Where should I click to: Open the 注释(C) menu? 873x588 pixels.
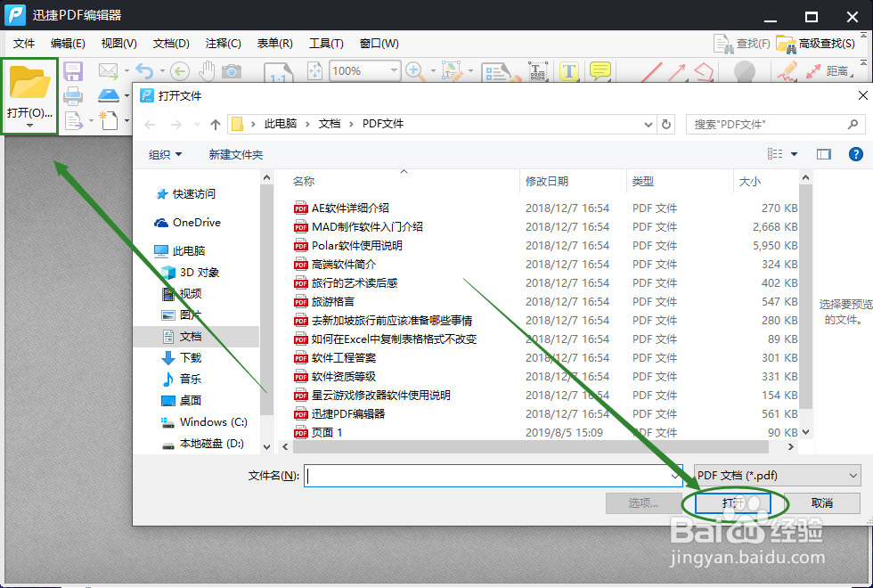[224, 44]
